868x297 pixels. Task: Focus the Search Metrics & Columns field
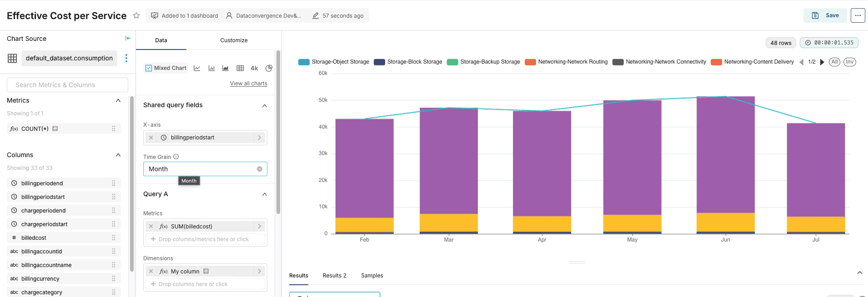(x=67, y=85)
